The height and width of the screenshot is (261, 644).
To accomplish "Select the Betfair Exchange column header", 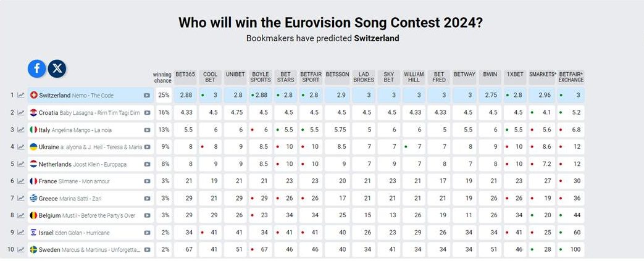I will coord(571,77).
